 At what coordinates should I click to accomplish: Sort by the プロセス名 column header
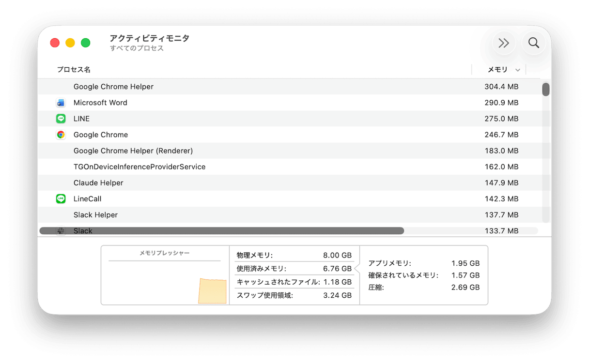pos(74,70)
